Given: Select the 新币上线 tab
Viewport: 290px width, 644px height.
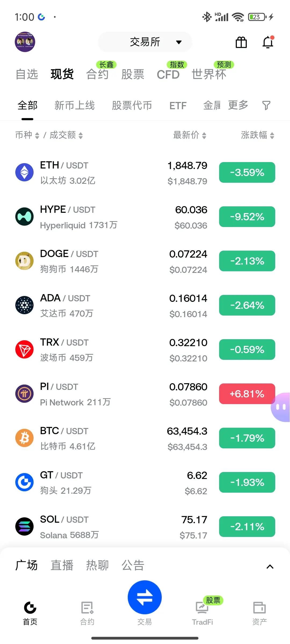Looking at the screenshot, I should 74,105.
